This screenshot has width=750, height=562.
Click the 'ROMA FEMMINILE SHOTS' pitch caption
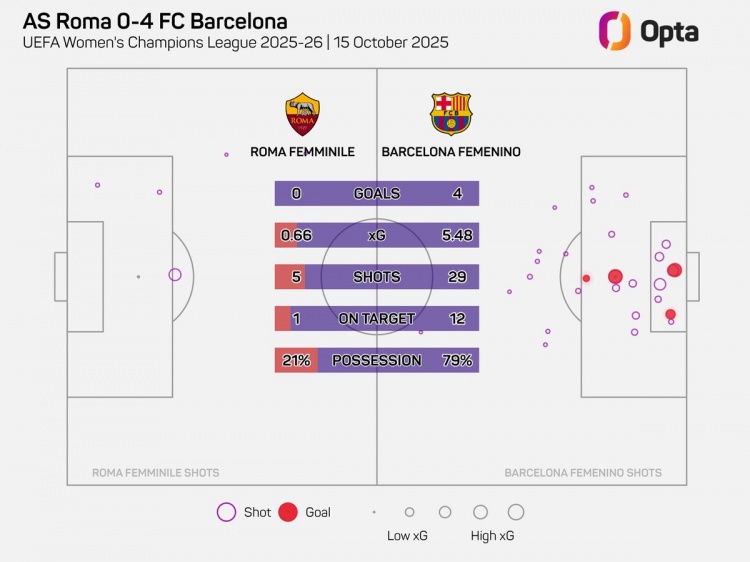(155, 473)
